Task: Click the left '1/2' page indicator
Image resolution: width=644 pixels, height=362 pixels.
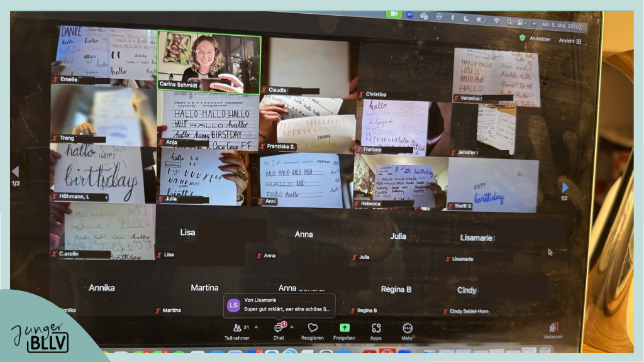Action: tap(16, 184)
